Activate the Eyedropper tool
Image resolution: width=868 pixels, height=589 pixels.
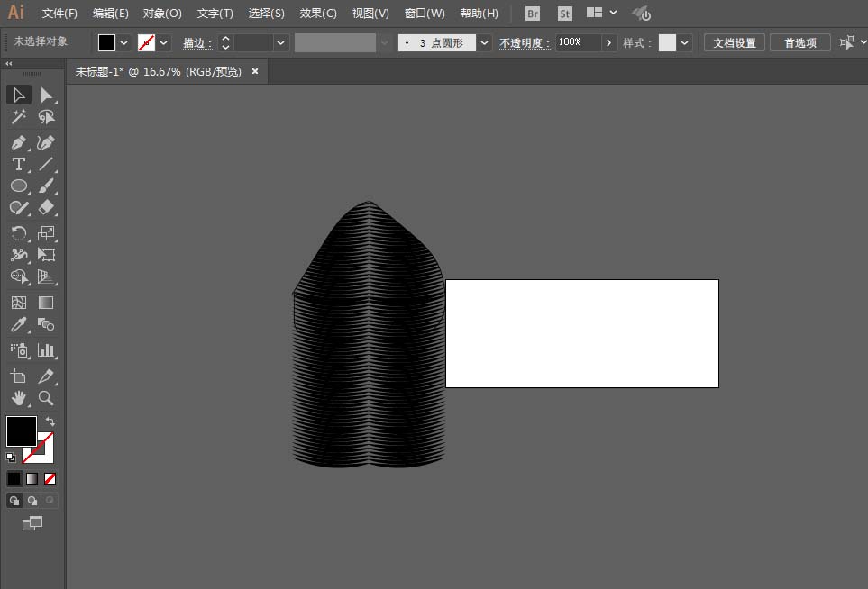pyautogui.click(x=18, y=324)
